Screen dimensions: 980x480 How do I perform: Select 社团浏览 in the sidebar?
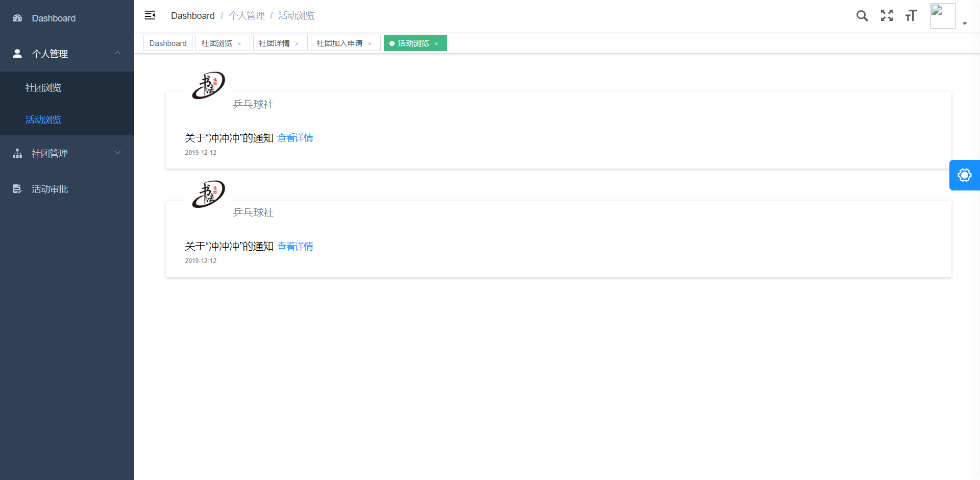(43, 88)
